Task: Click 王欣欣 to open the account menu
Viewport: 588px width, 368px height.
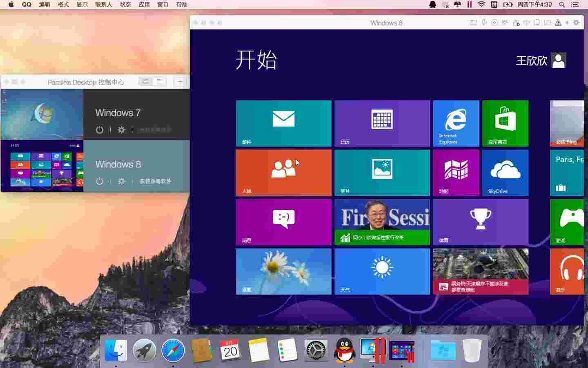Action: pyautogui.click(x=531, y=61)
